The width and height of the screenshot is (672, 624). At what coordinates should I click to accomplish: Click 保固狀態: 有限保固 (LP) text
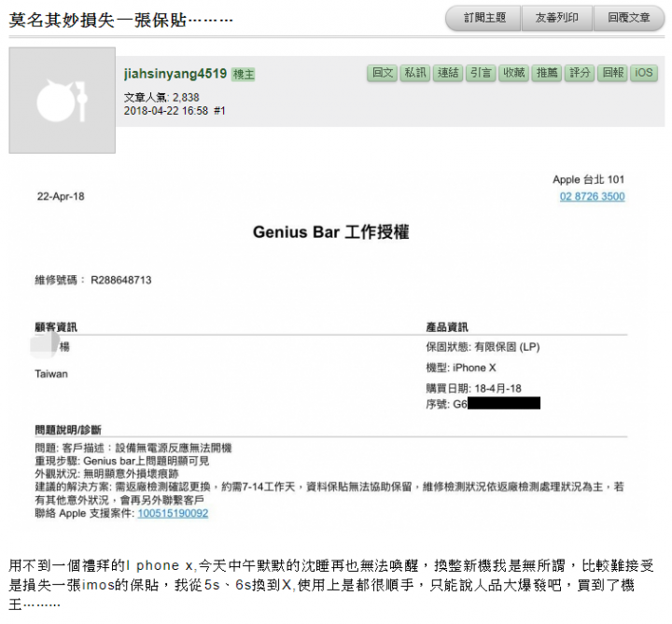click(x=483, y=347)
